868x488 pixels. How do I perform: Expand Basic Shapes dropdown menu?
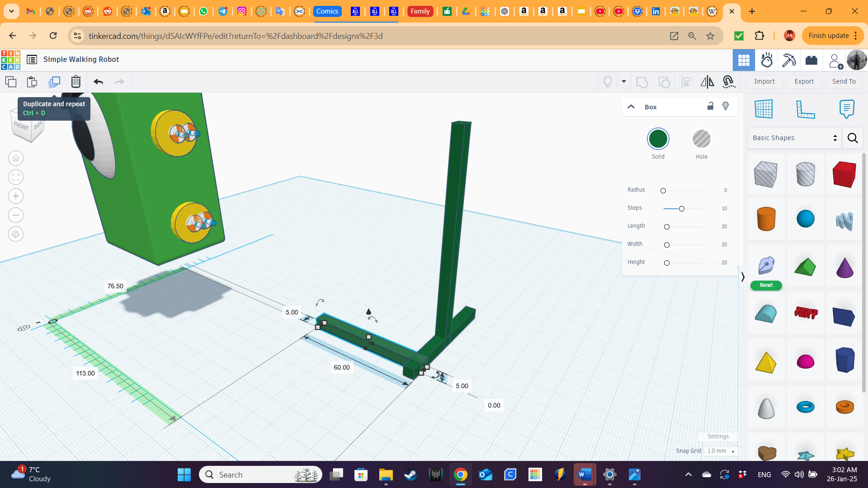(795, 138)
